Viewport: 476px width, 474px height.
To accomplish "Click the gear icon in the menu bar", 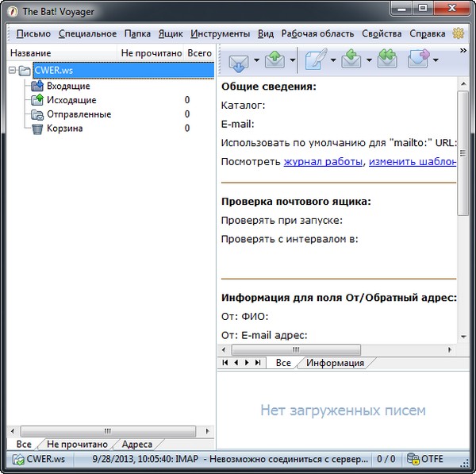I will pyautogui.click(x=458, y=34).
